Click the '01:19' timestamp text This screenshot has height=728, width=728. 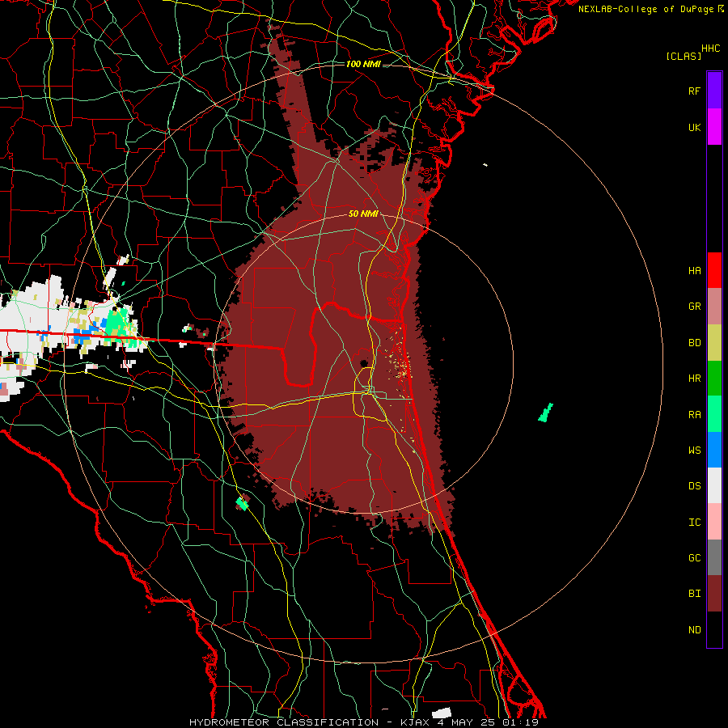pyautogui.click(x=520, y=722)
